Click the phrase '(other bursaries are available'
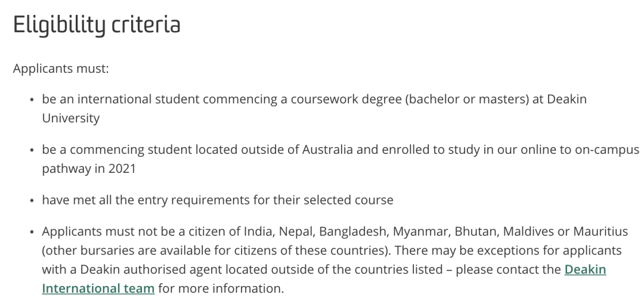 click(128, 250)
